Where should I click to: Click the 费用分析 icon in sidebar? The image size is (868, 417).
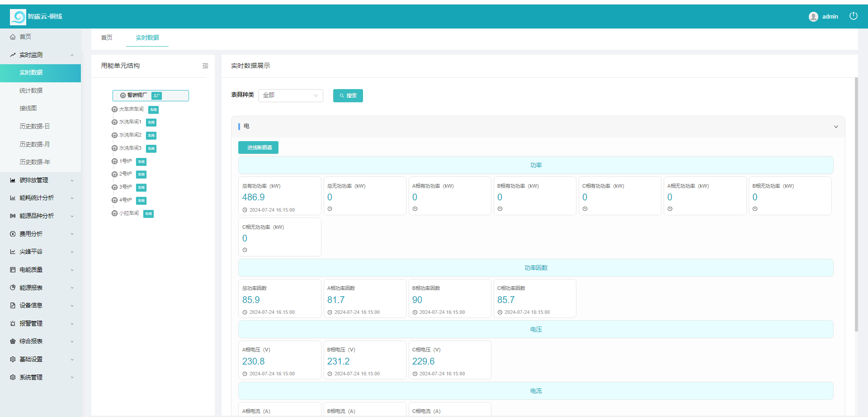[x=13, y=233]
